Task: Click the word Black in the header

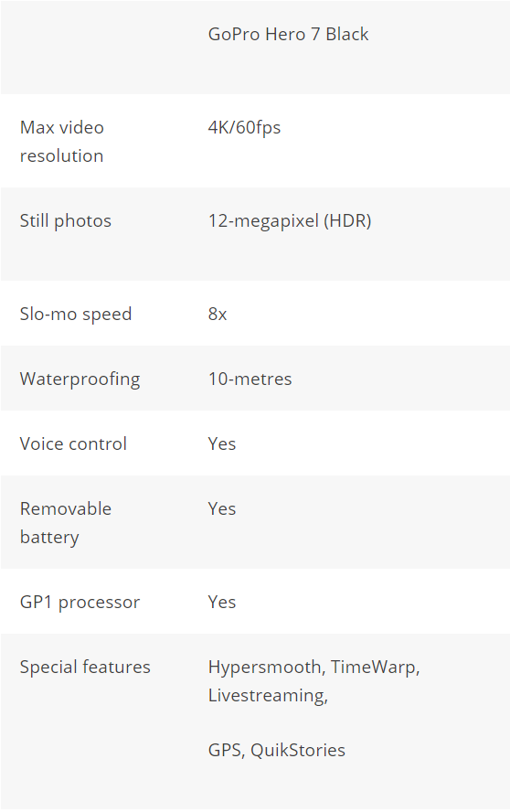Action: pyautogui.click(x=347, y=34)
